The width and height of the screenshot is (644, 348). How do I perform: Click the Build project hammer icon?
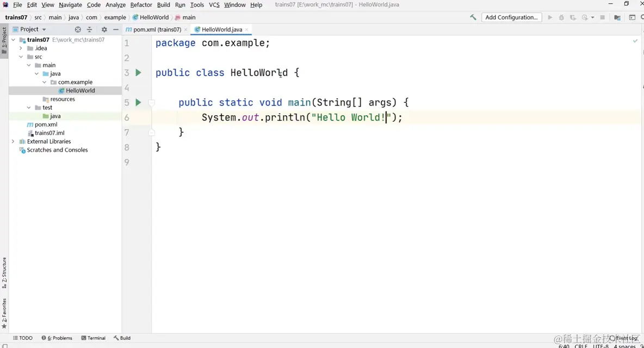(473, 17)
